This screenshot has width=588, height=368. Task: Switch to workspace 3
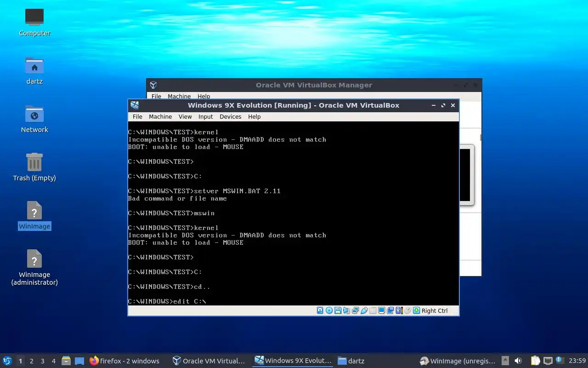pos(42,361)
